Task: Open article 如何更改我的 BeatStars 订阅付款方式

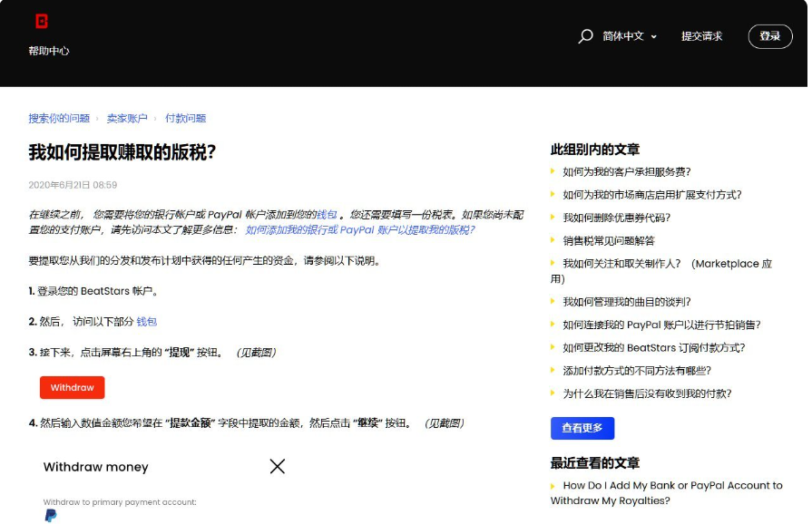Action: pos(654,347)
